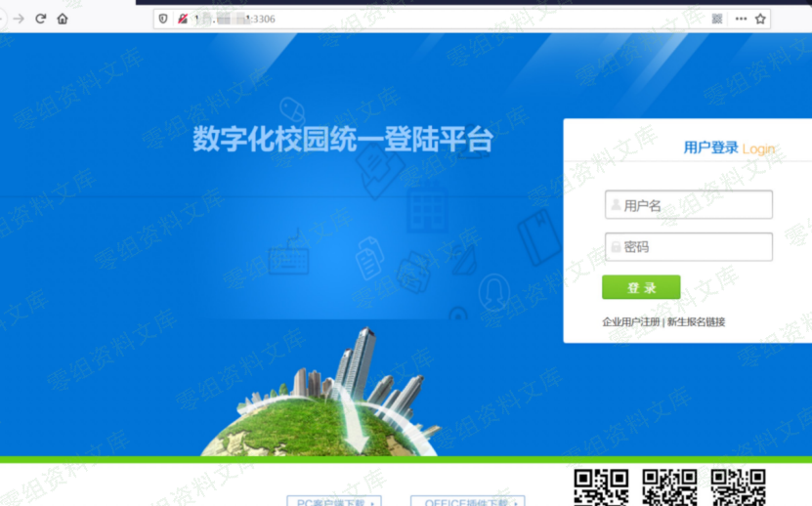
Task: Click the forward navigation arrow
Action: pos(18,19)
